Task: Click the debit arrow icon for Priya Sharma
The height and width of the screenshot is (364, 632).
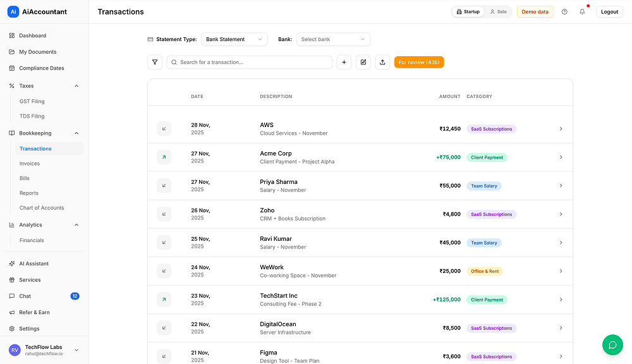Action: pyautogui.click(x=164, y=185)
